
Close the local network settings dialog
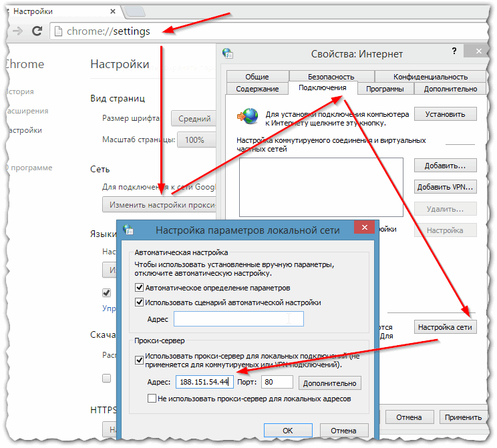click(x=365, y=227)
